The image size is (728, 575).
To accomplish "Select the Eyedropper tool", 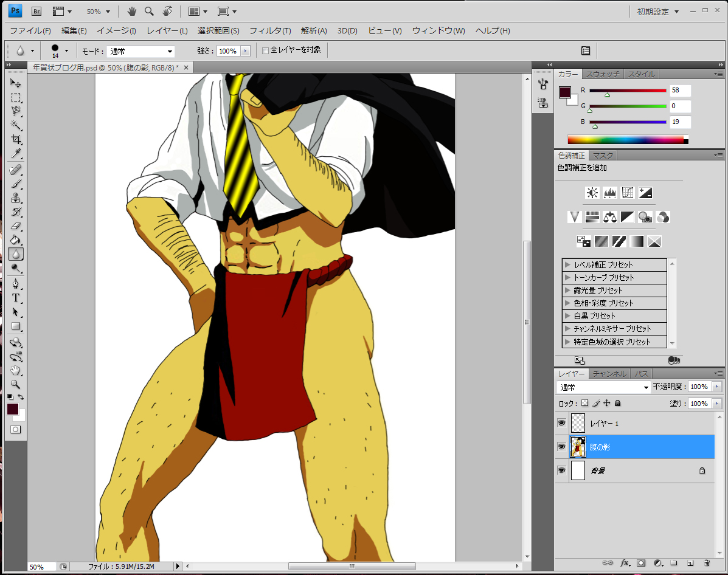I will point(16,153).
